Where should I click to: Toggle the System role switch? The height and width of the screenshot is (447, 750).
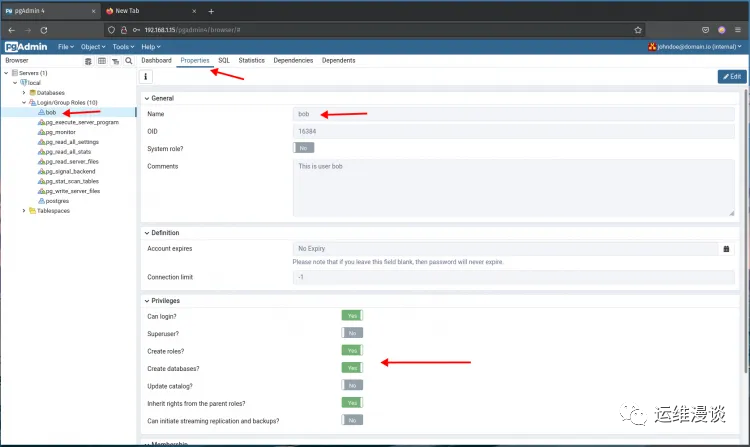(304, 148)
